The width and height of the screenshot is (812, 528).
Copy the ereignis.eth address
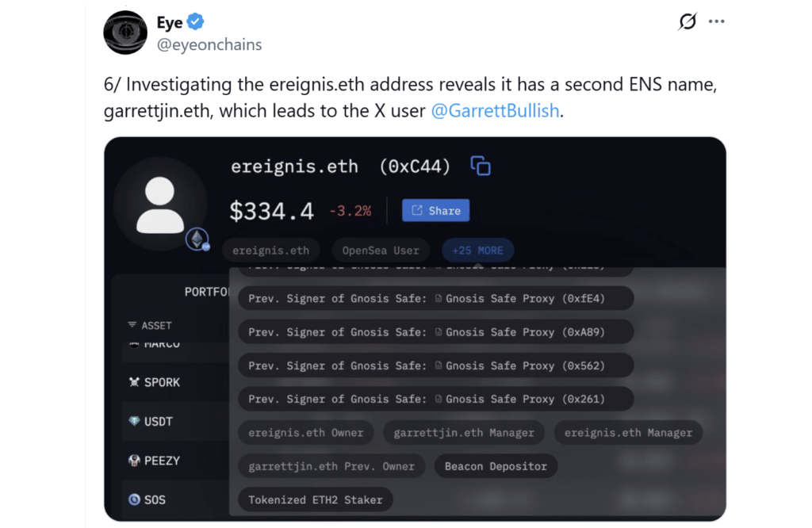point(481,166)
